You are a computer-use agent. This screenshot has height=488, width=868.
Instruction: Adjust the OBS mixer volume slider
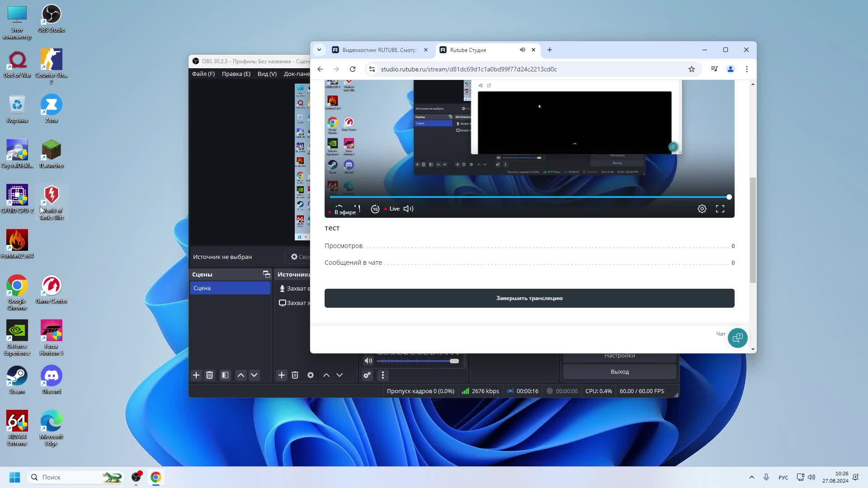point(454,361)
